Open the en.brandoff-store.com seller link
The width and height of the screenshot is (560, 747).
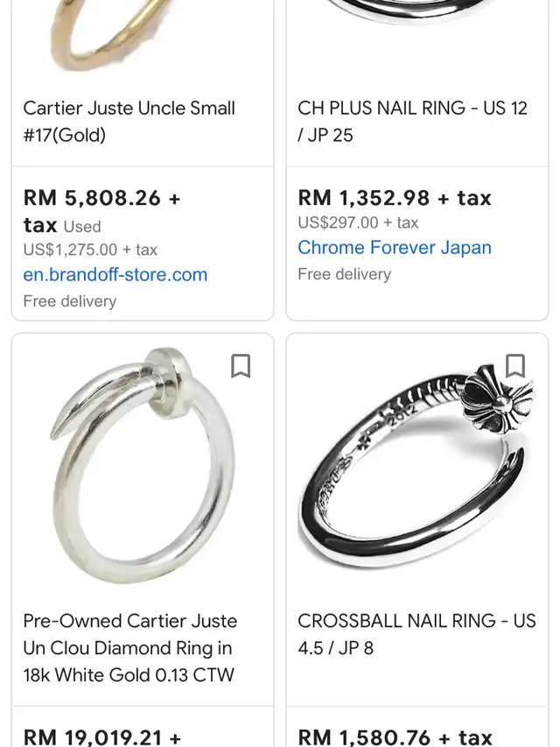point(115,275)
